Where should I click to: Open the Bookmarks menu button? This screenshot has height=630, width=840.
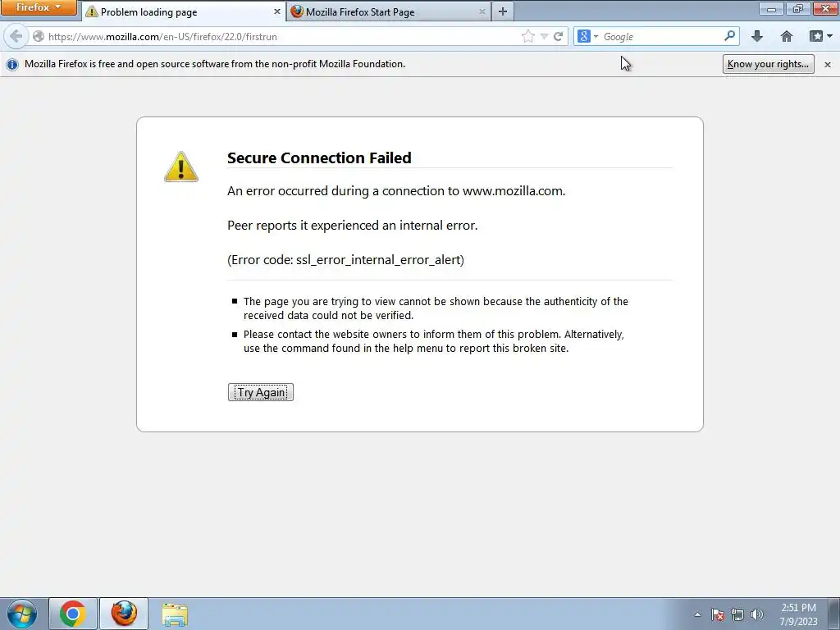[820, 36]
